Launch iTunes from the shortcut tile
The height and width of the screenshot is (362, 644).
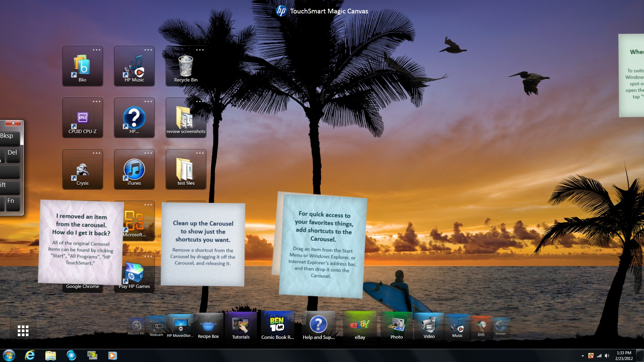(x=134, y=169)
